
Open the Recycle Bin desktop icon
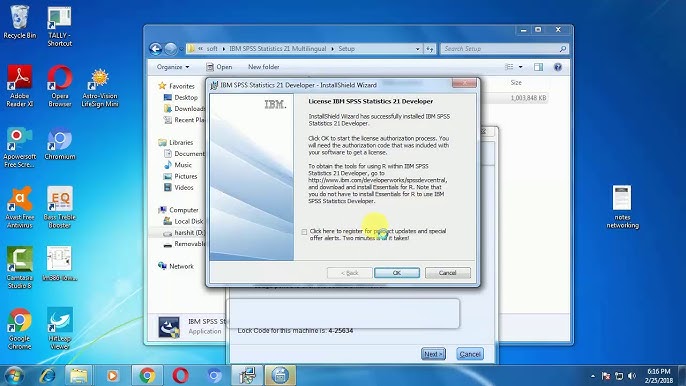[x=20, y=21]
